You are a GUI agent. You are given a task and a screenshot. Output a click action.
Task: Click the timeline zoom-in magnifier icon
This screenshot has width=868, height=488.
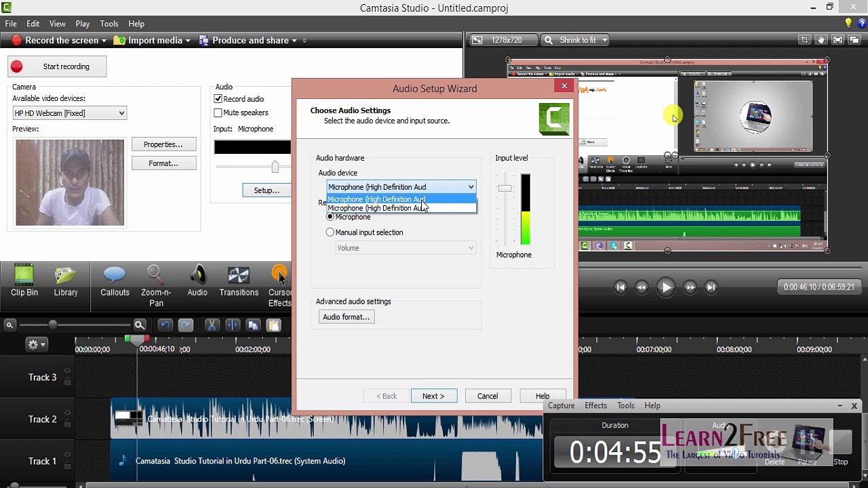(x=139, y=325)
